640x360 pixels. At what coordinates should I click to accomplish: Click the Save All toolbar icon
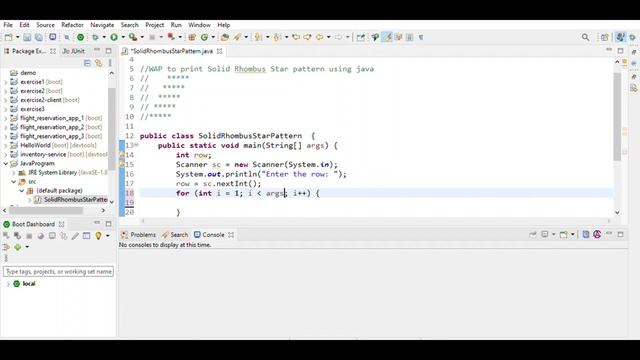[x=39, y=37]
